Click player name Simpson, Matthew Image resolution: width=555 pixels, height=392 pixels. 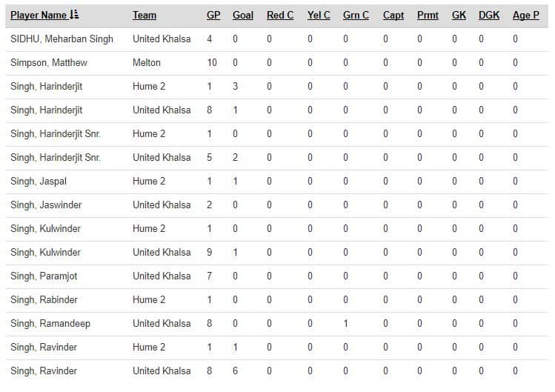49,62
